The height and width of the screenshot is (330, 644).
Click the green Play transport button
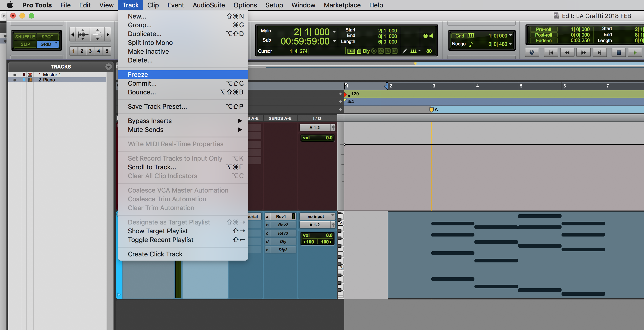tap(635, 53)
